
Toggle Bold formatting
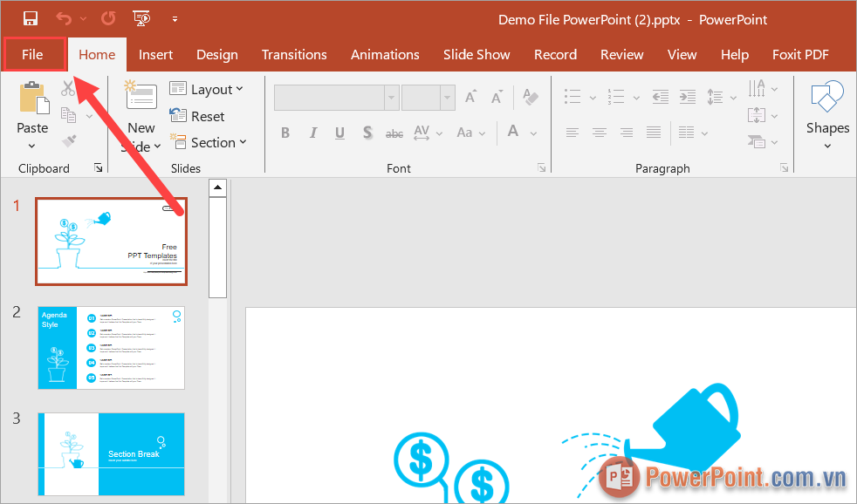(x=285, y=133)
